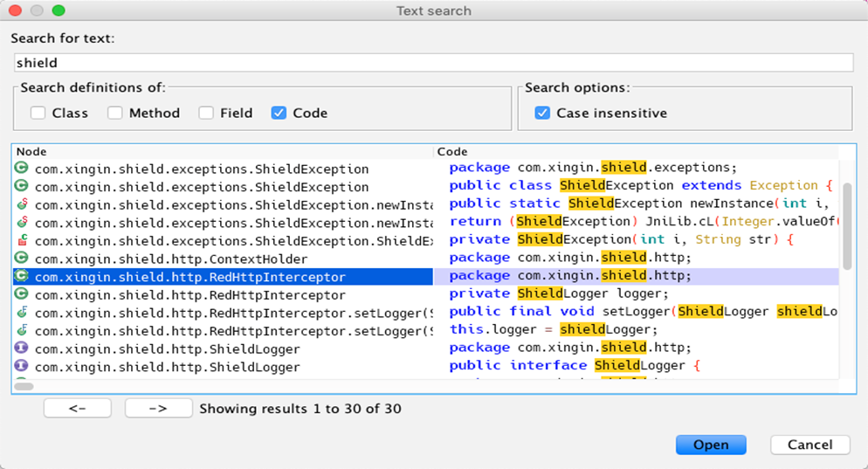This screenshot has height=469, width=868.
Task: Click the method icon on the last setLogger row
Action: coord(22,331)
